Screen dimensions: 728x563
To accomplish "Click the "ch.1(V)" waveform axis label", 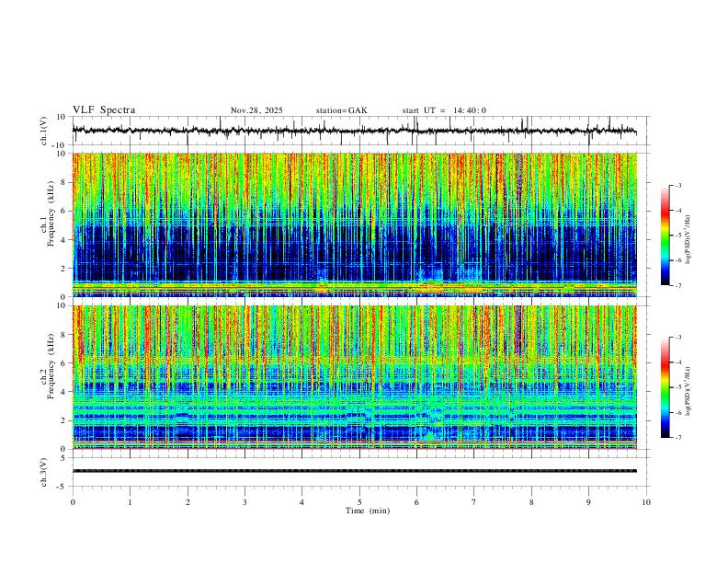I will (44, 131).
